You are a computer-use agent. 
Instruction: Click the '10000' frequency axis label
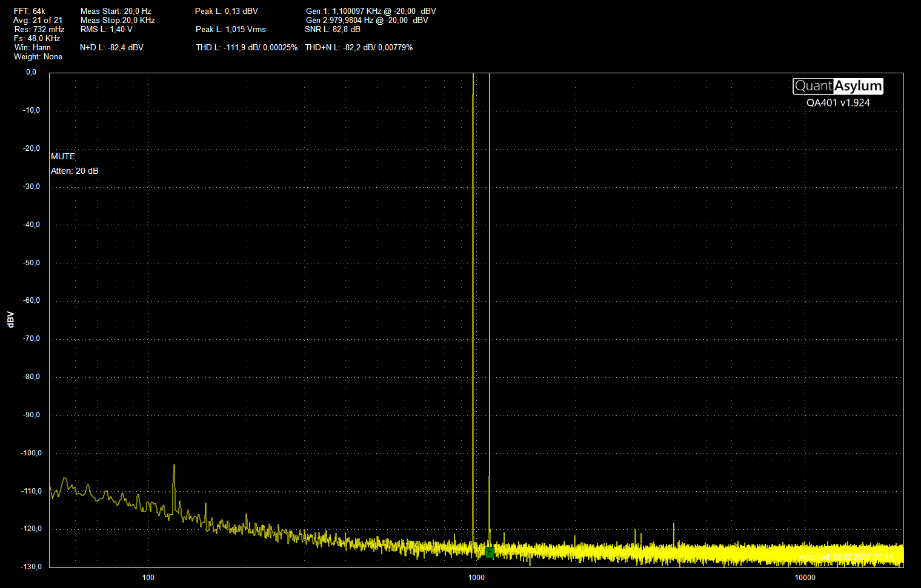[x=805, y=578]
